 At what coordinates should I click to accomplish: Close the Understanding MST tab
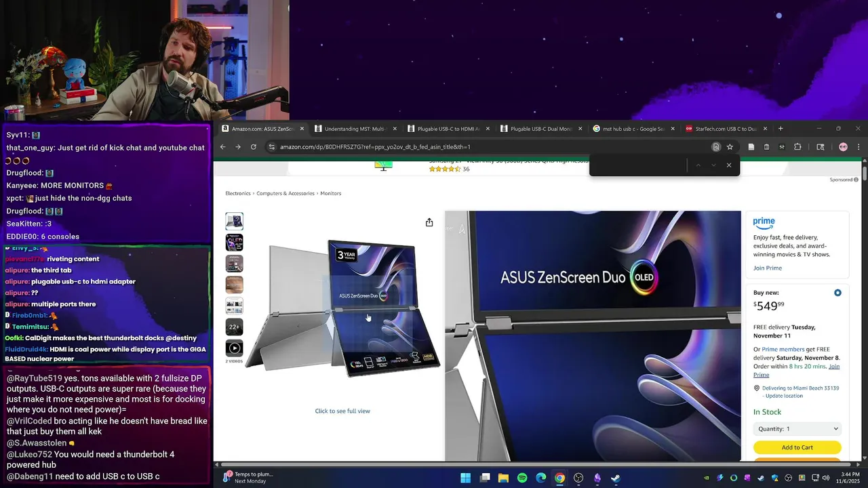(395, 129)
